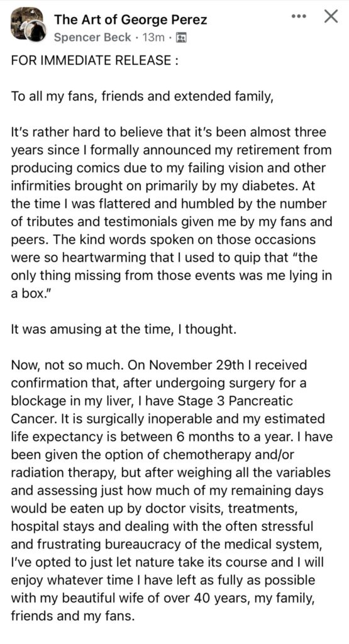Click the FOR IMMEDIATE RELEASE heading line

pyautogui.click(x=95, y=60)
